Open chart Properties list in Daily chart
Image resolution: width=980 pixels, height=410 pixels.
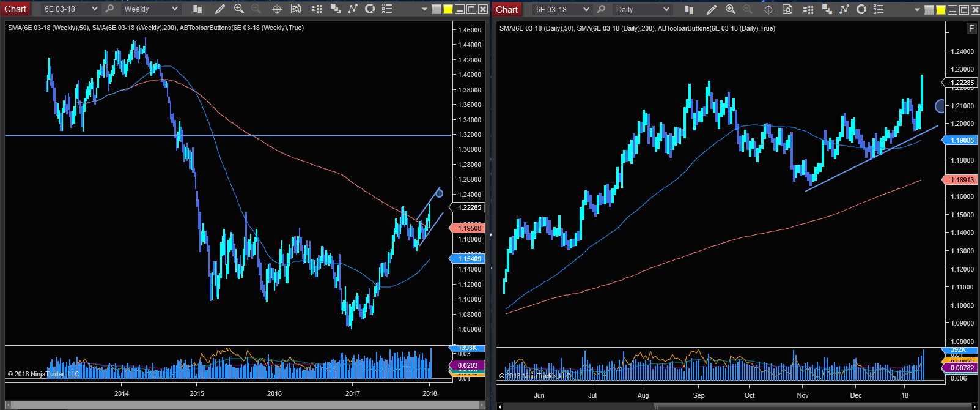tap(879, 9)
